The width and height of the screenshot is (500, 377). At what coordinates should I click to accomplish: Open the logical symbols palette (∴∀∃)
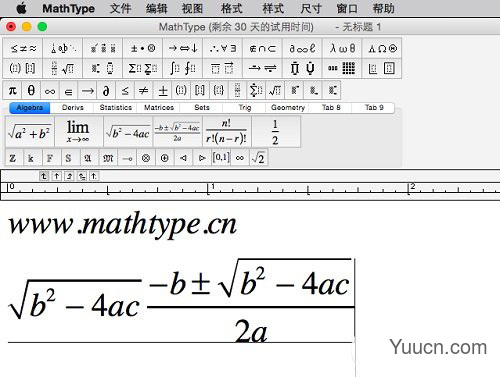(x=223, y=49)
